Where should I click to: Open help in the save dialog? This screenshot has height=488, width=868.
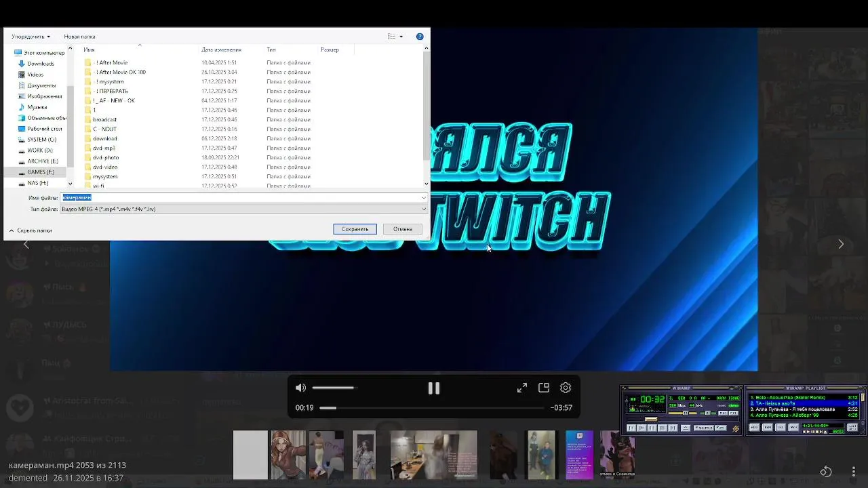[420, 37]
